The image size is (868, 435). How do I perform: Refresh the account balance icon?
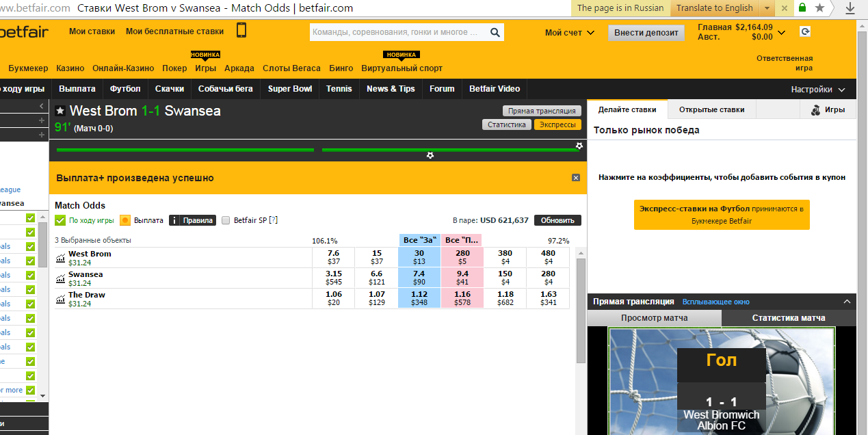pos(805,31)
